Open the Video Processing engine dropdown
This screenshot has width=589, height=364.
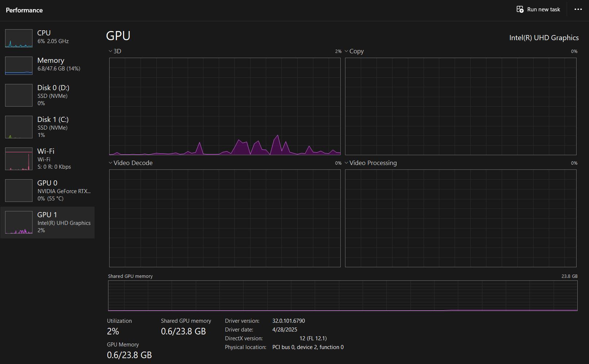click(x=347, y=163)
